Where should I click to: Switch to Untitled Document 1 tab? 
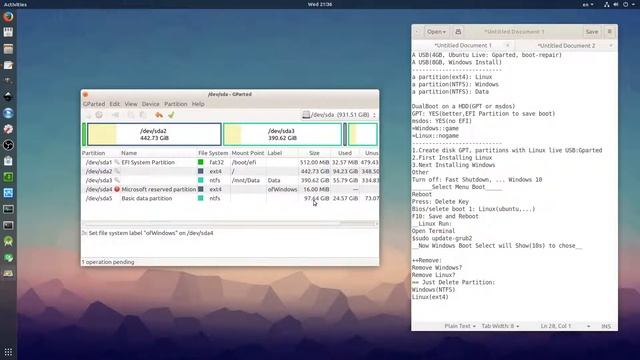(x=463, y=46)
